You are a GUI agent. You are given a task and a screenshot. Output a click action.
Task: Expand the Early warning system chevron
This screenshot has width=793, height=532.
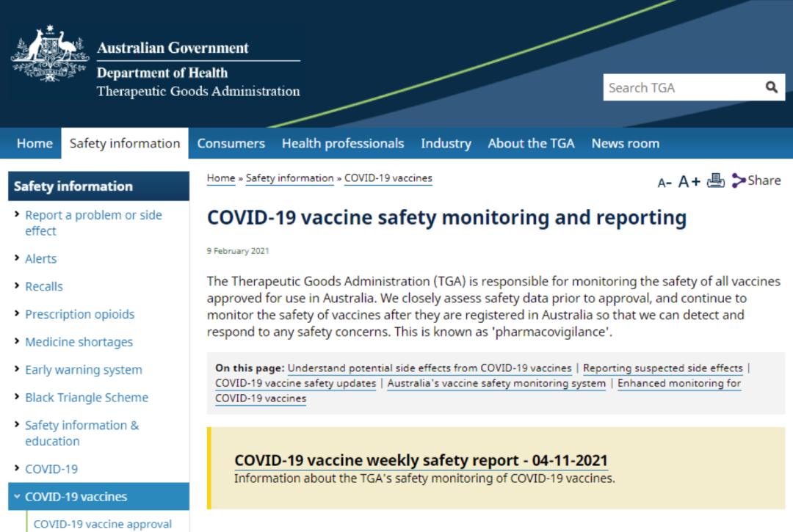pyautogui.click(x=17, y=369)
